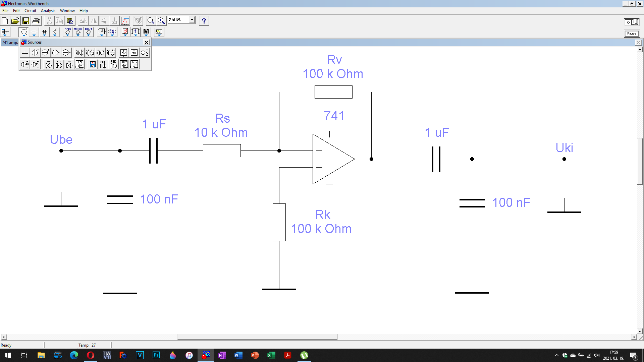Select the Battery DC voltage source
The image size is (644, 362).
tap(35, 53)
